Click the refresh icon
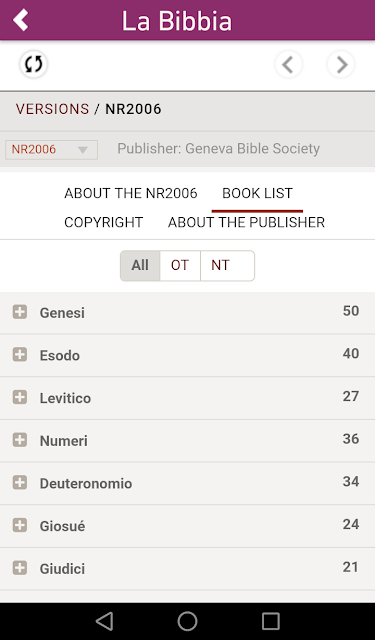 pyautogui.click(x=33, y=64)
